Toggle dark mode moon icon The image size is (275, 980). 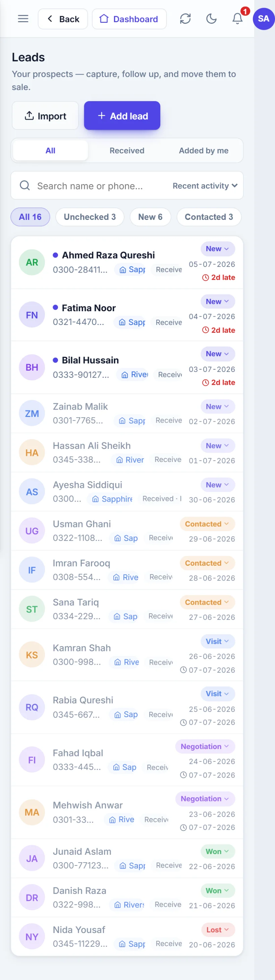(x=212, y=19)
